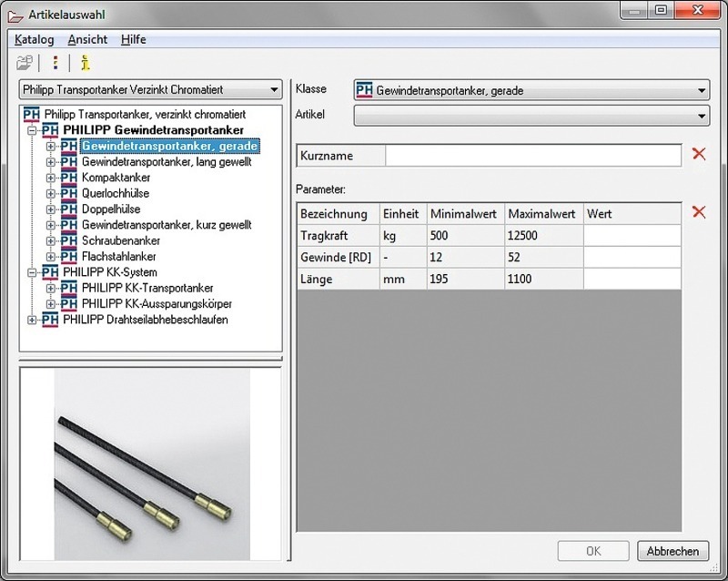This screenshot has height=581, width=728.
Task: Click the Wert column header
Action: point(632,214)
